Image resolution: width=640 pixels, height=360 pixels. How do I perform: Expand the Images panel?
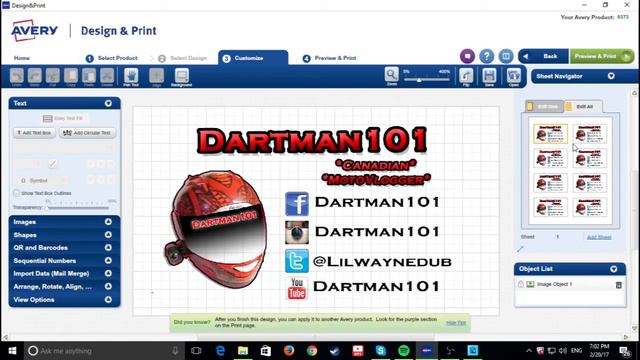[x=108, y=222]
